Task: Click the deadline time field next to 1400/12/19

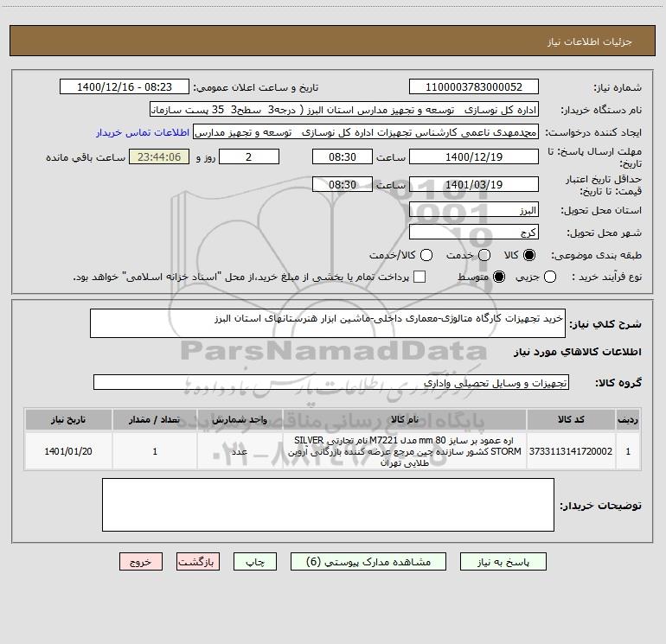Action: [x=343, y=156]
